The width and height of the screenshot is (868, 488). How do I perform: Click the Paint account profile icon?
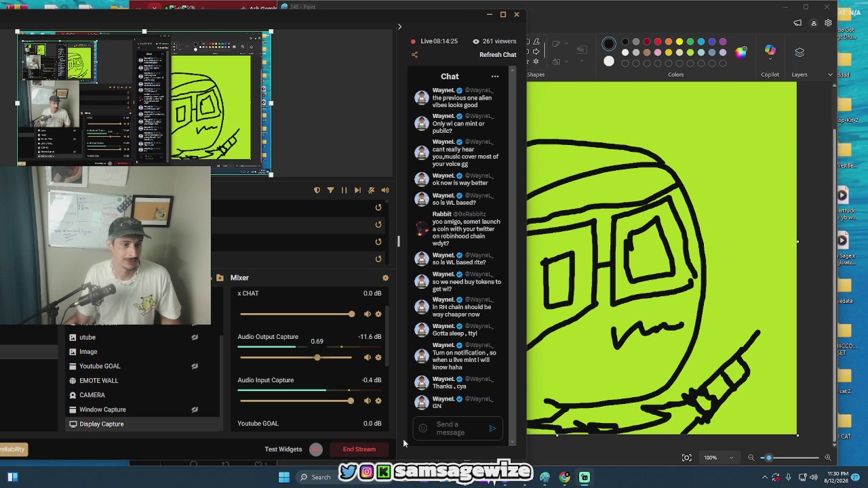[814, 23]
